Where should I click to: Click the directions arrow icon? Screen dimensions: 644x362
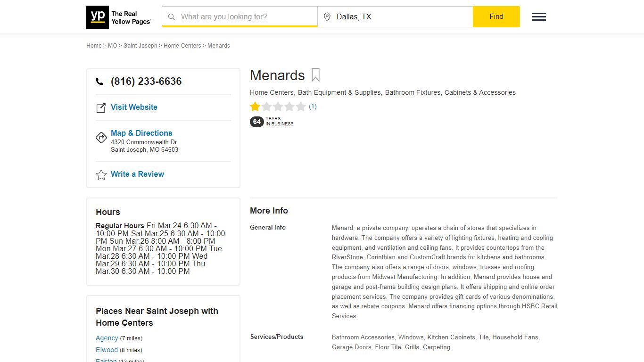[101, 138]
